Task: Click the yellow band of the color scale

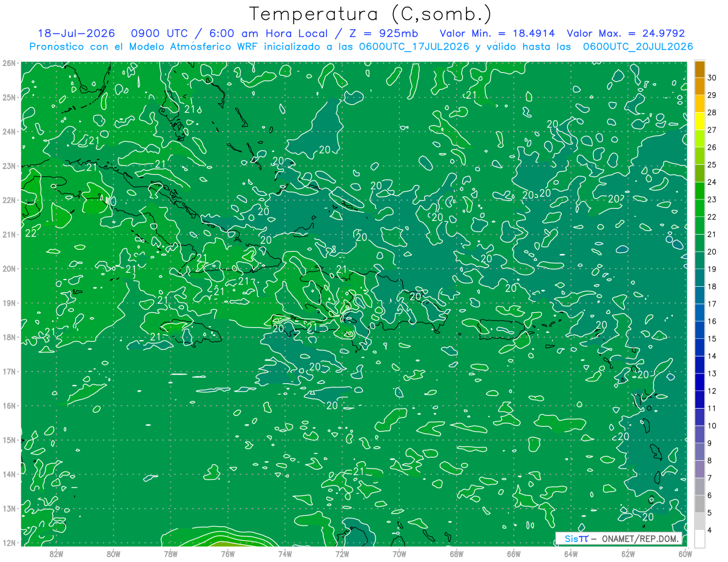Action: (699, 121)
